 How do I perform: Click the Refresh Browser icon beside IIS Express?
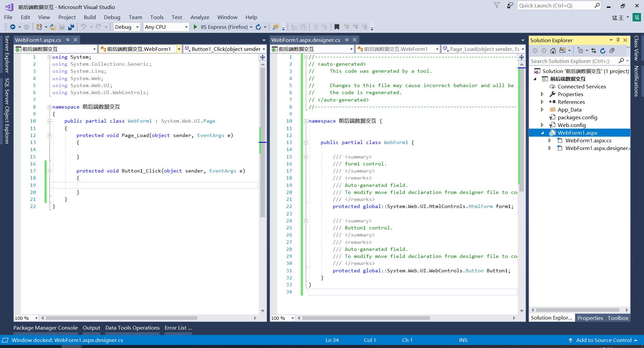(258, 27)
